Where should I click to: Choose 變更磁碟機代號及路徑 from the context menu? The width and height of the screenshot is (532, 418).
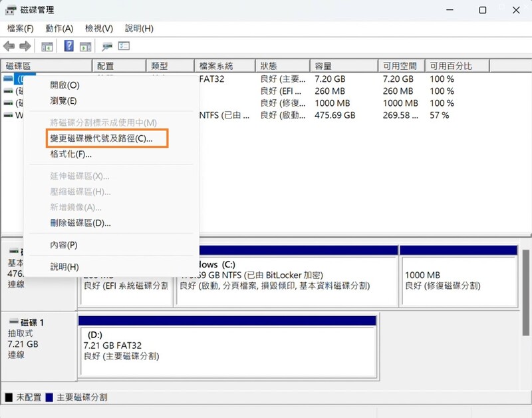pos(100,136)
